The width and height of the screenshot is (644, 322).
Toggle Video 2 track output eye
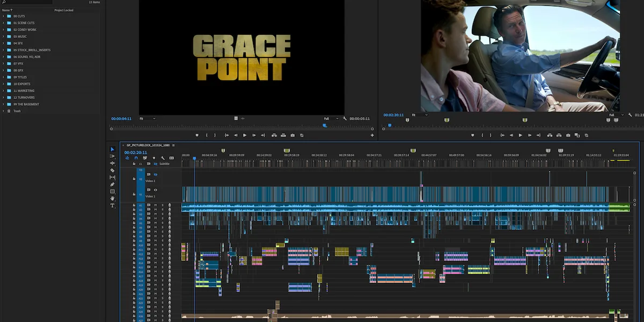coord(156,174)
